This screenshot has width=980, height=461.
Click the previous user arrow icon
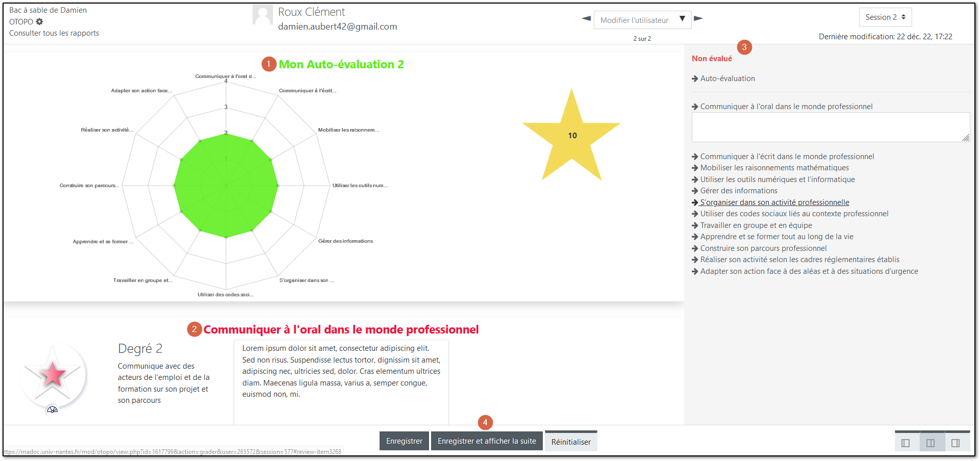(586, 18)
